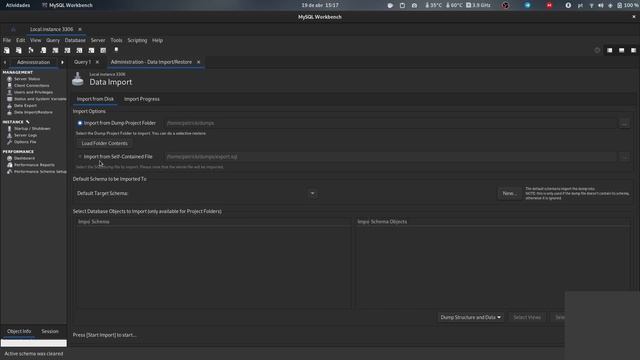Screen dimensions: 640x360
Task: Open Options File under Instance
Action: tap(25, 142)
